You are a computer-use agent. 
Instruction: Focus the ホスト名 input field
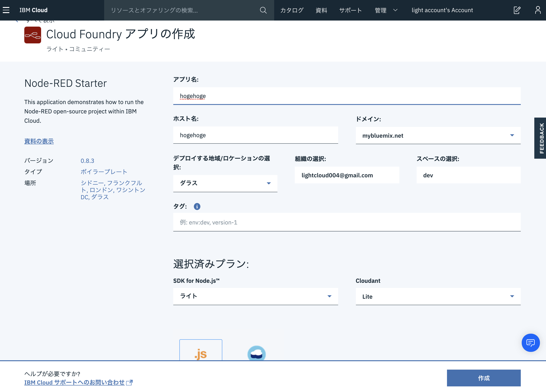[x=256, y=135]
